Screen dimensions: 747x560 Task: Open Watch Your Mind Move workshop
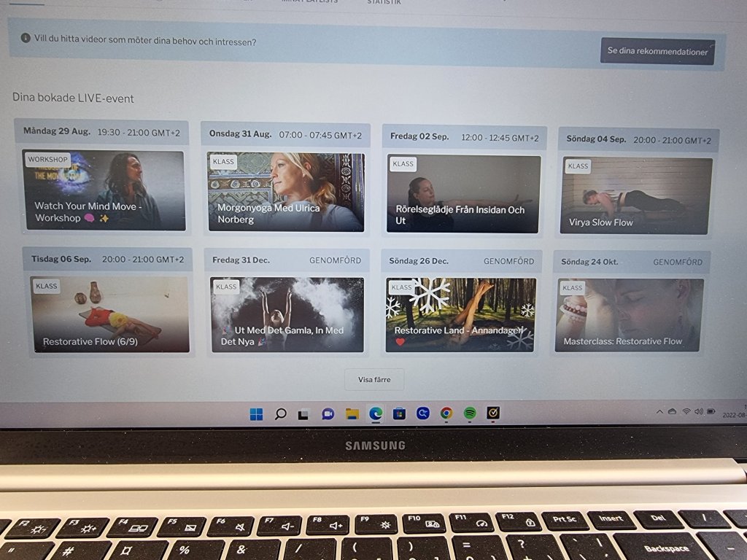[x=104, y=191]
